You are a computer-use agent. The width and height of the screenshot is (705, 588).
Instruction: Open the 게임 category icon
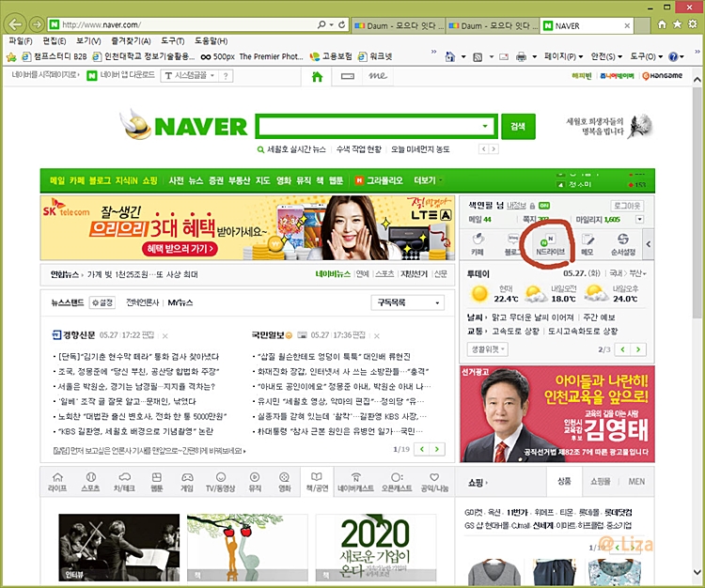point(187,483)
